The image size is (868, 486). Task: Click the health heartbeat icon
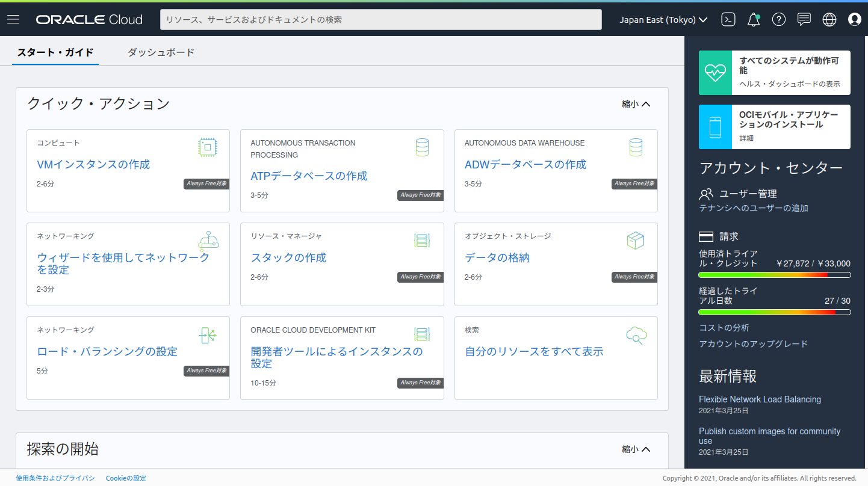pos(715,73)
